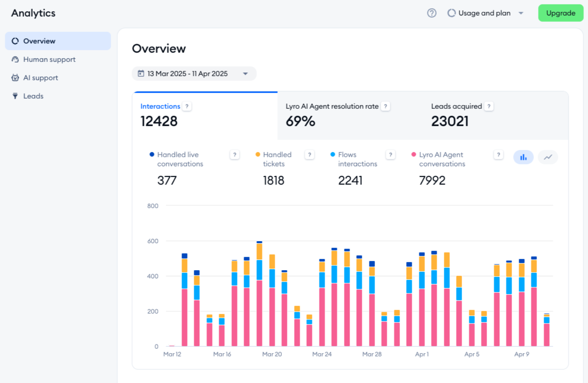This screenshot has width=588, height=383.
Task: Switch to Leads acquired tab
Action: click(x=496, y=115)
